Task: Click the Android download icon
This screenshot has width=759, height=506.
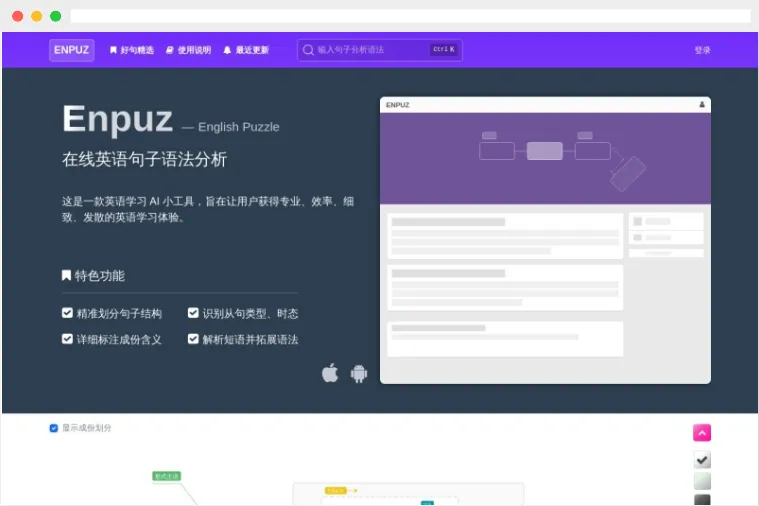Action: [x=359, y=373]
